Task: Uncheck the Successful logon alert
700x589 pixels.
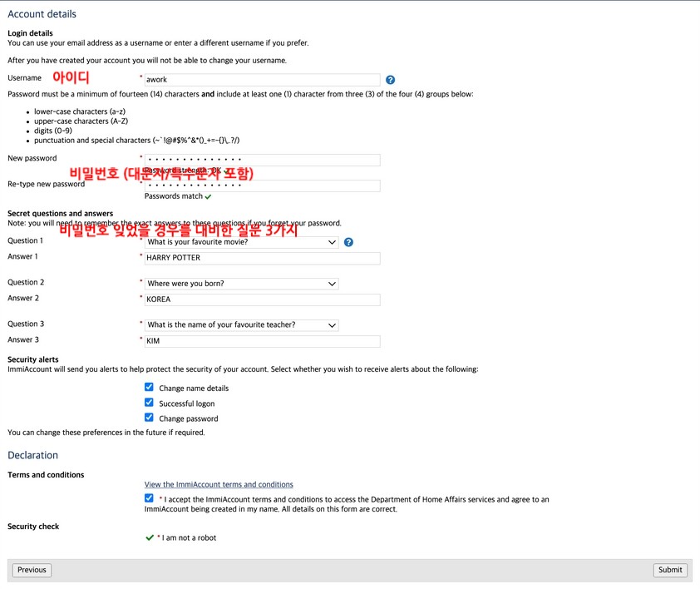Action: 149,402
